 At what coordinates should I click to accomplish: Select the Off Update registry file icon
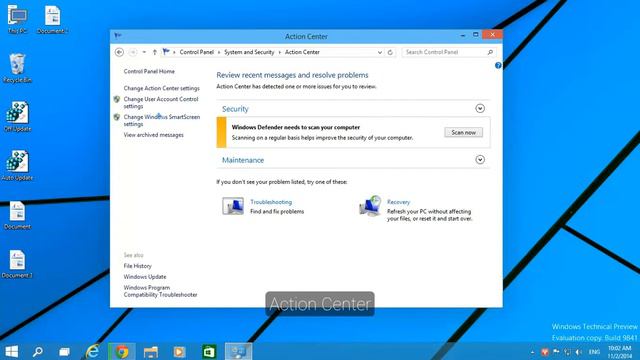tap(17, 116)
